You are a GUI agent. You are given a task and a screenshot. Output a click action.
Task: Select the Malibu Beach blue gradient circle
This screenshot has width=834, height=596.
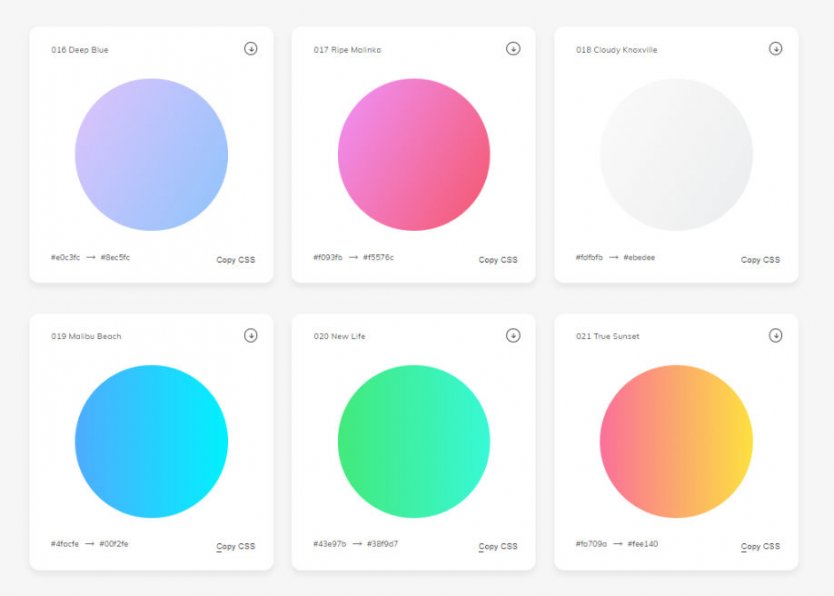pos(152,442)
